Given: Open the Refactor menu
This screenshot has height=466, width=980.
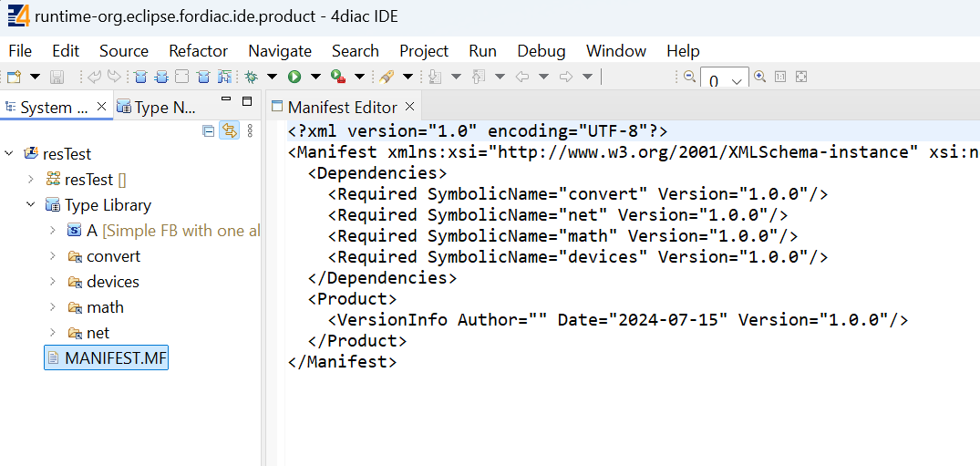Looking at the screenshot, I should pyautogui.click(x=198, y=51).
